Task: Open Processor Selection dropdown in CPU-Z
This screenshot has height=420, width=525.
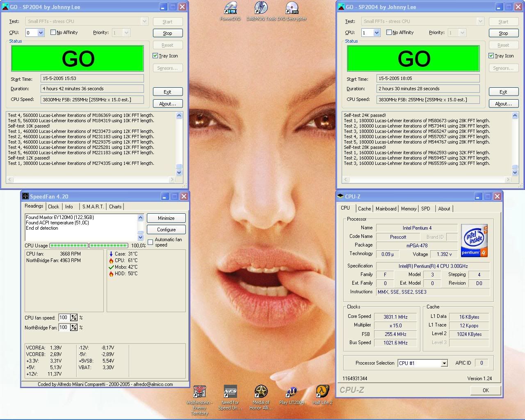Action: click(x=444, y=363)
